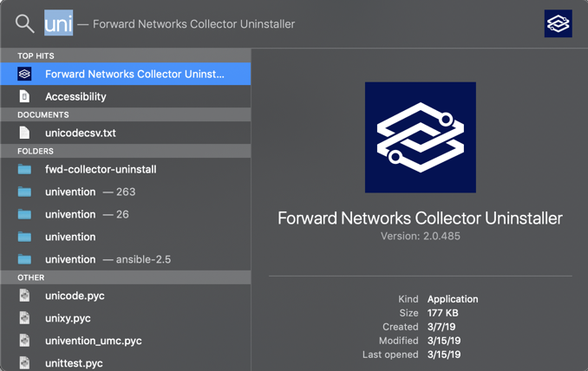Click the Size value 177 KB
The width and height of the screenshot is (588, 371).
pos(443,313)
